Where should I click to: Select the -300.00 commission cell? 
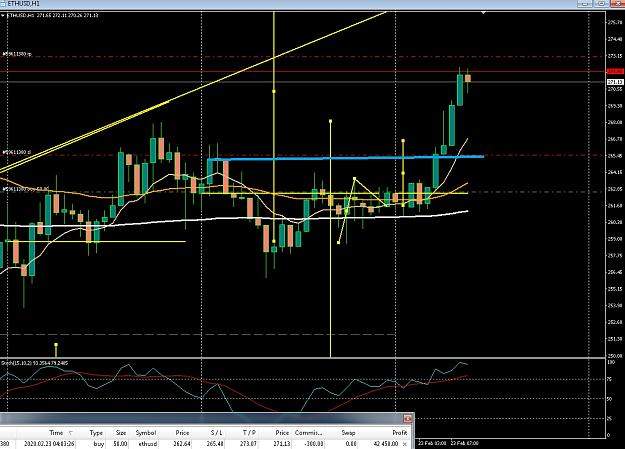coord(314,444)
